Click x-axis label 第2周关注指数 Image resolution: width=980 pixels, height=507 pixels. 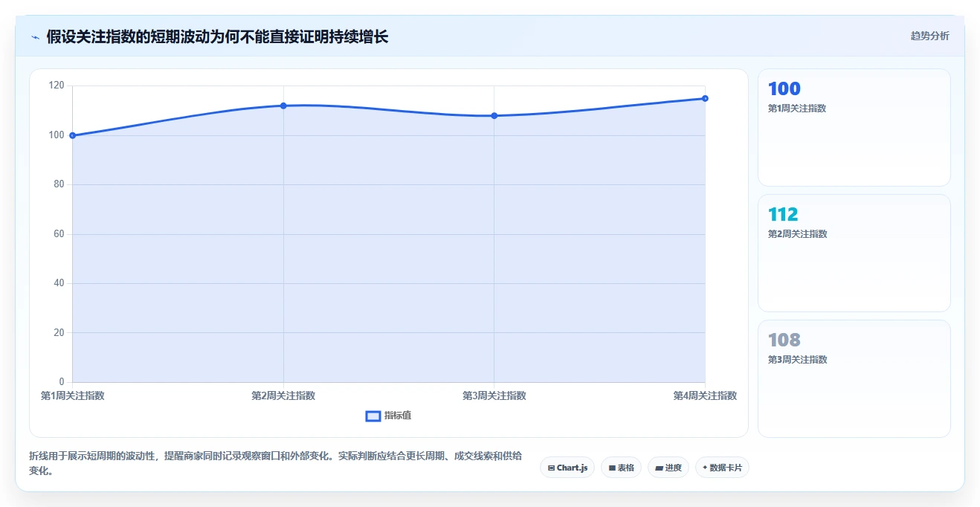coord(283,395)
